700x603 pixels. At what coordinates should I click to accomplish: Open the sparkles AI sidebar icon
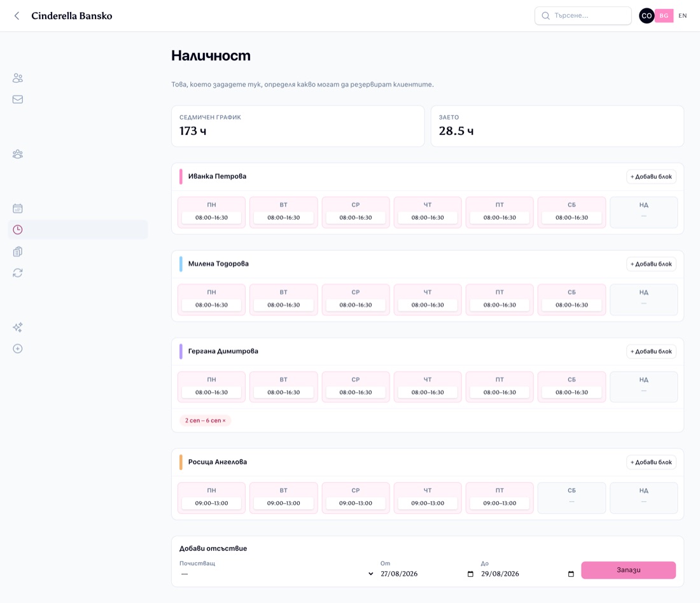[18, 327]
